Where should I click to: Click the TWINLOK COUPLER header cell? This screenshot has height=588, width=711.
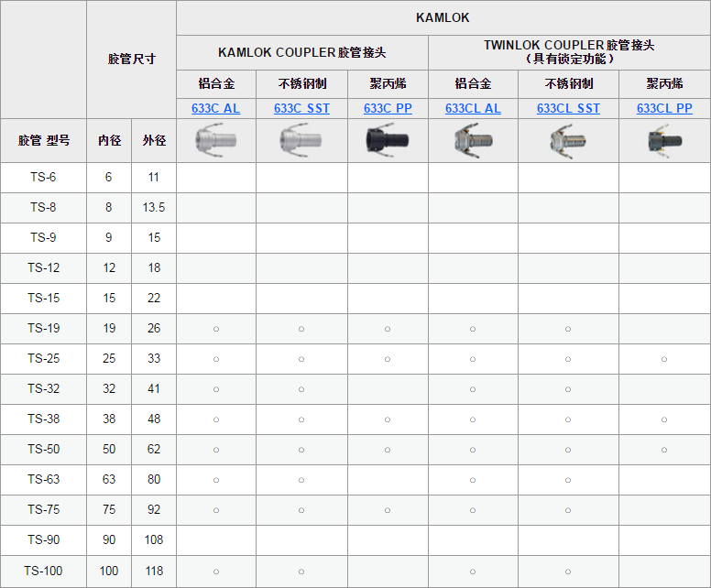[x=569, y=52]
